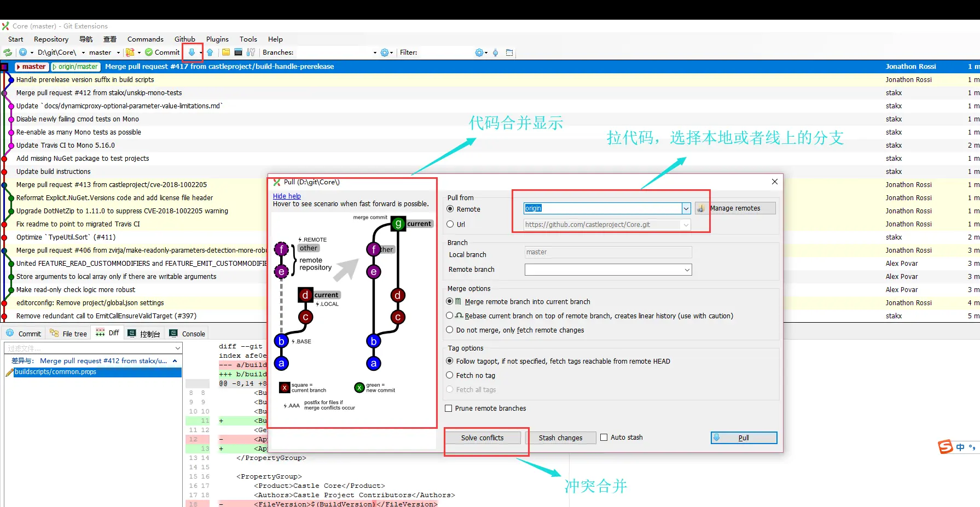Click the blue down-arrow Pull toolbar icon

(x=192, y=53)
